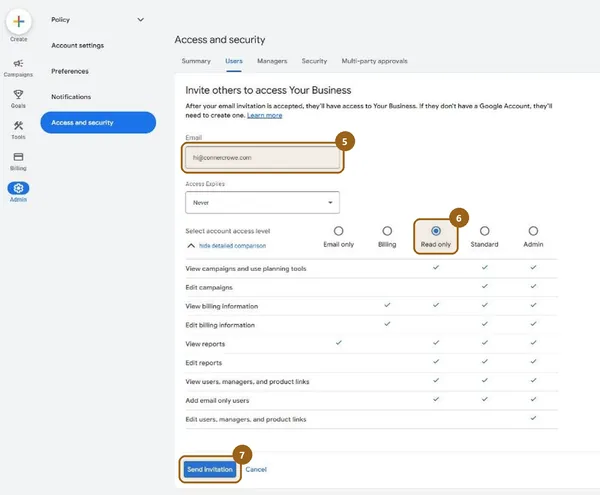600x495 pixels.
Task: Expand the Policy menu chevron
Action: [x=141, y=20]
